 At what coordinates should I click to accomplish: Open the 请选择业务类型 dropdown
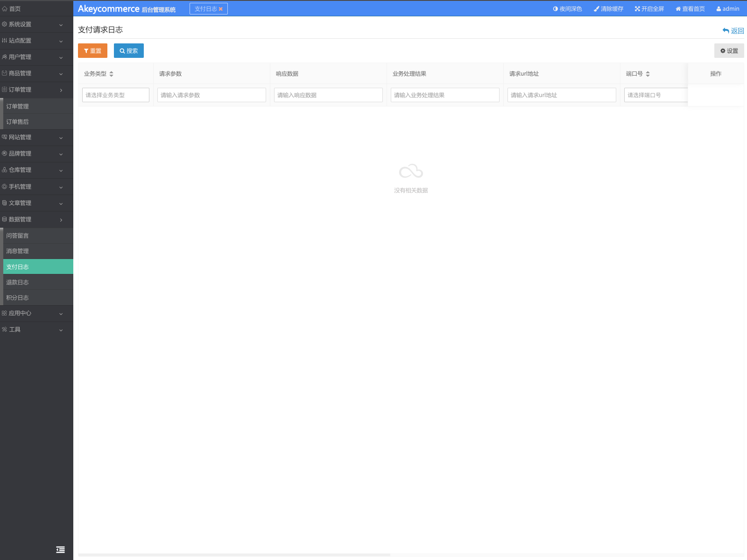tap(116, 95)
